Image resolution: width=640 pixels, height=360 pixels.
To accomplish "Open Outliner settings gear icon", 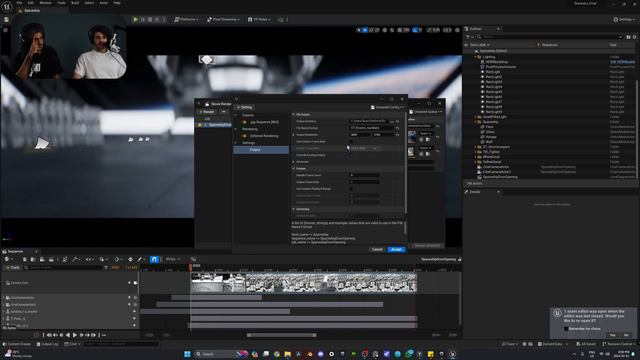I will 634,37.
